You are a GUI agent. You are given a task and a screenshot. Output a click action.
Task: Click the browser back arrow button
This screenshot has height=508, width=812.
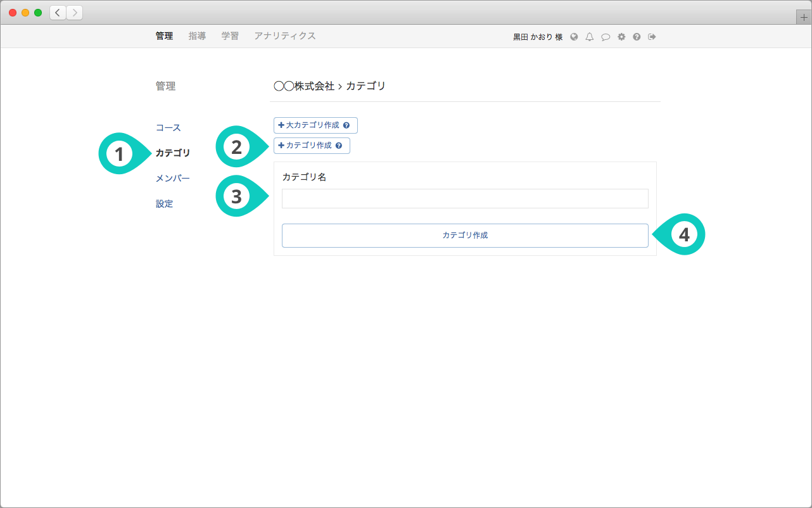click(x=58, y=13)
